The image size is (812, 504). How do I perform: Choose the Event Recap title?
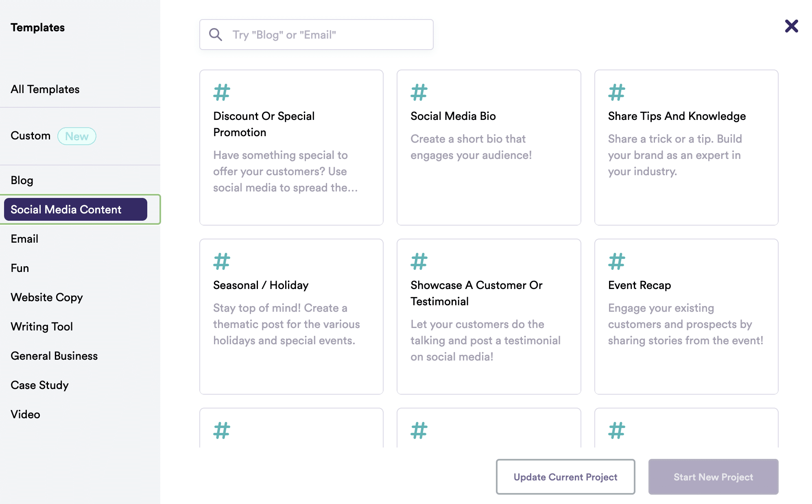pyautogui.click(x=640, y=285)
